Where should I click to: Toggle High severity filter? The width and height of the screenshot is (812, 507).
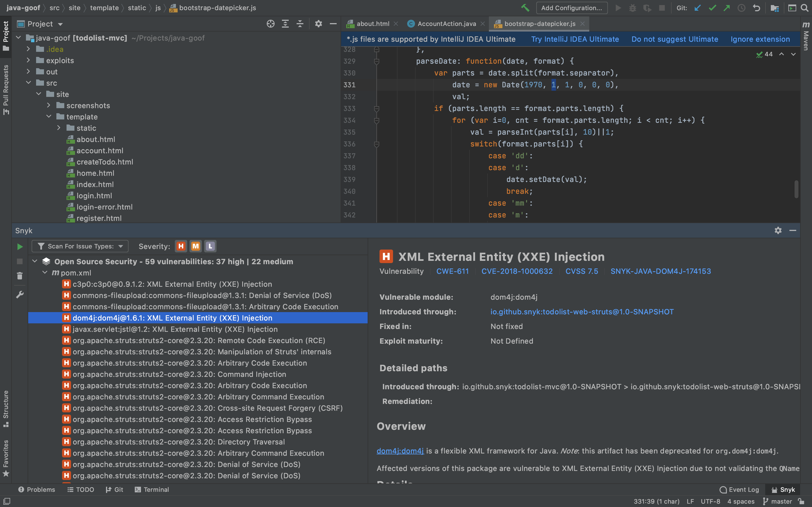click(x=181, y=246)
